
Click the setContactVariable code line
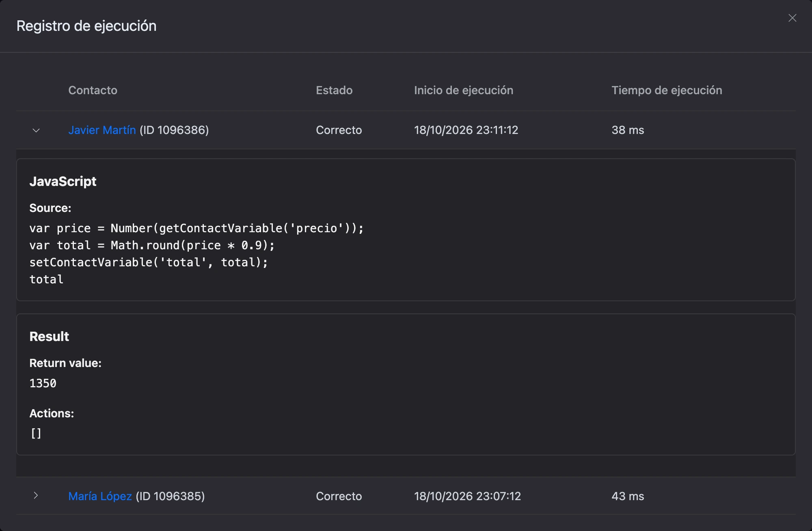[149, 262]
